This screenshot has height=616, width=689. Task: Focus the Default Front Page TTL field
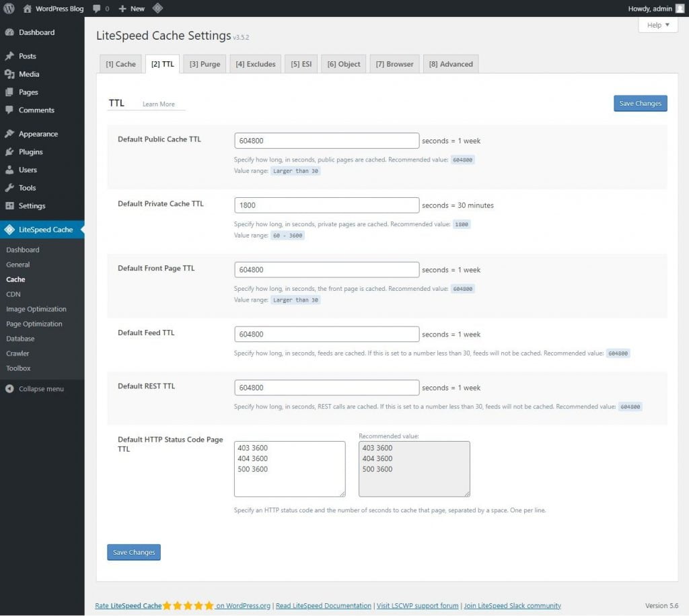tap(326, 270)
